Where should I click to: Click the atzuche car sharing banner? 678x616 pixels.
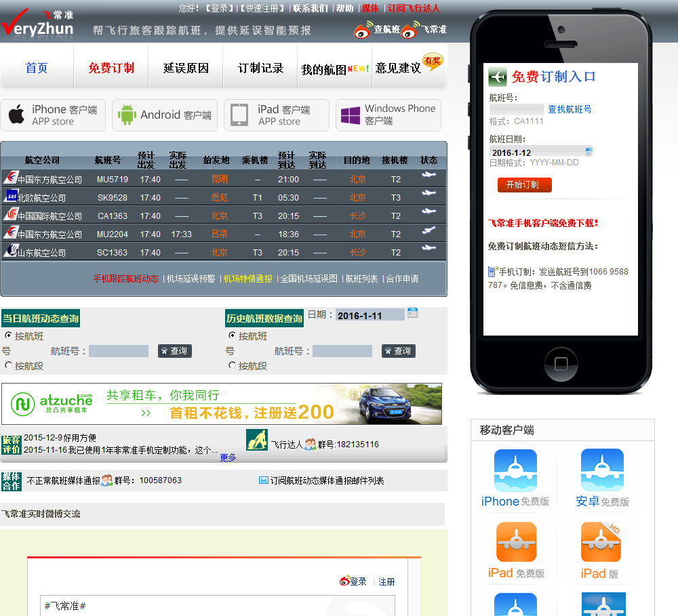coord(222,404)
